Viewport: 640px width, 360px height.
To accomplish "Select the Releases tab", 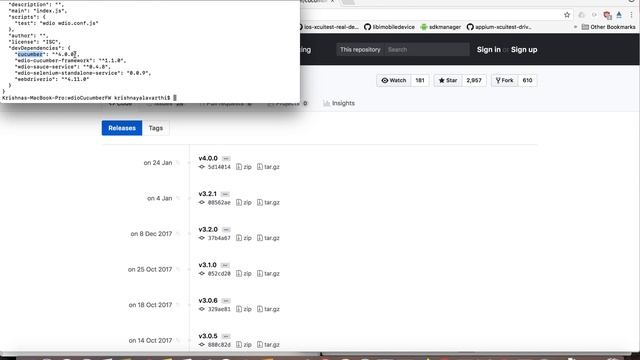I will [122, 128].
